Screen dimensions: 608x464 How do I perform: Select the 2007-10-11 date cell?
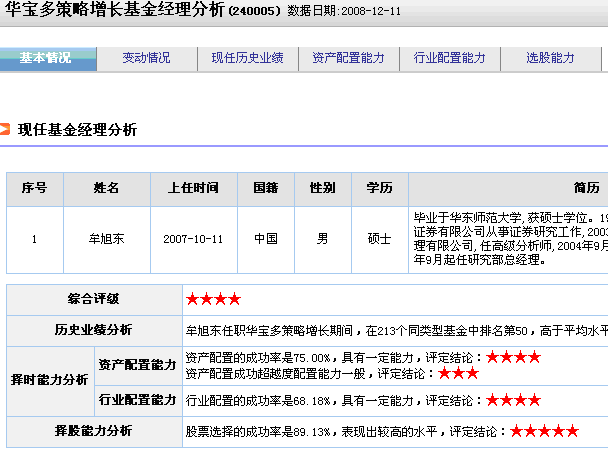point(193,239)
